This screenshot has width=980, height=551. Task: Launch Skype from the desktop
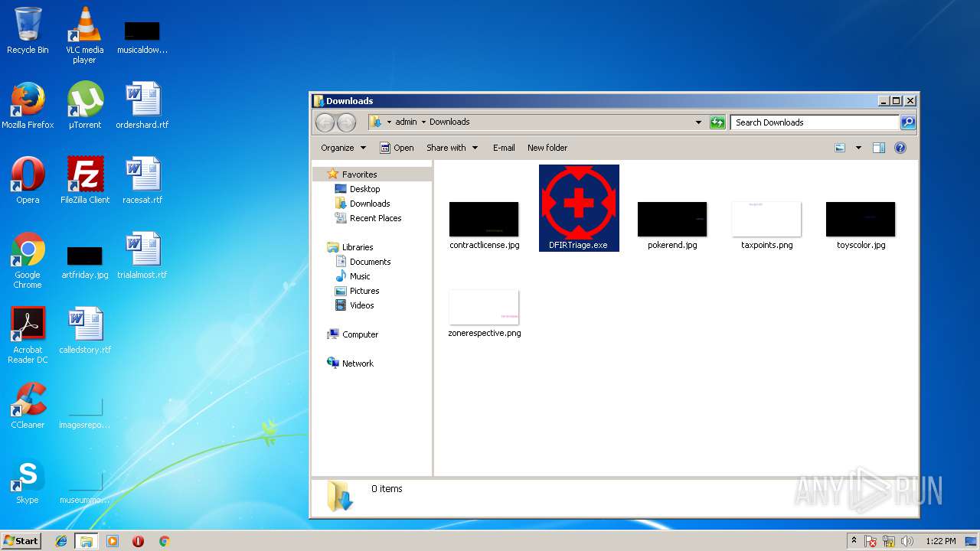(28, 481)
